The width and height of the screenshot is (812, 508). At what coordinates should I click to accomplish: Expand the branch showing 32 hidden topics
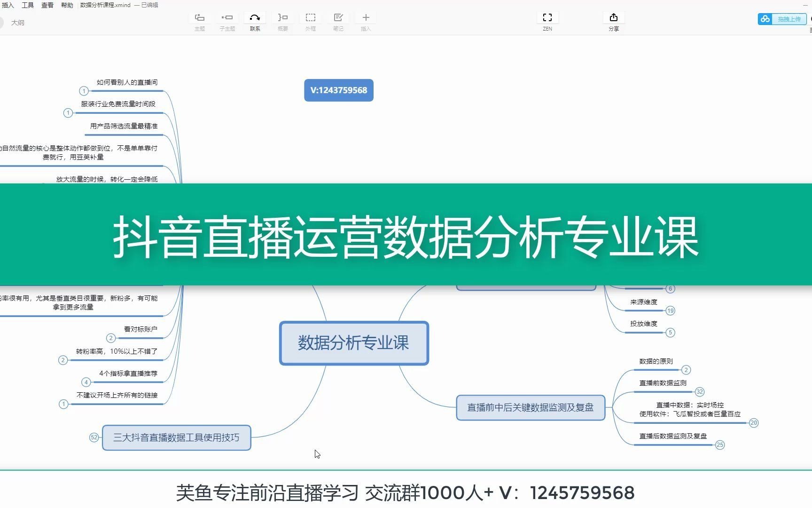pos(700,391)
